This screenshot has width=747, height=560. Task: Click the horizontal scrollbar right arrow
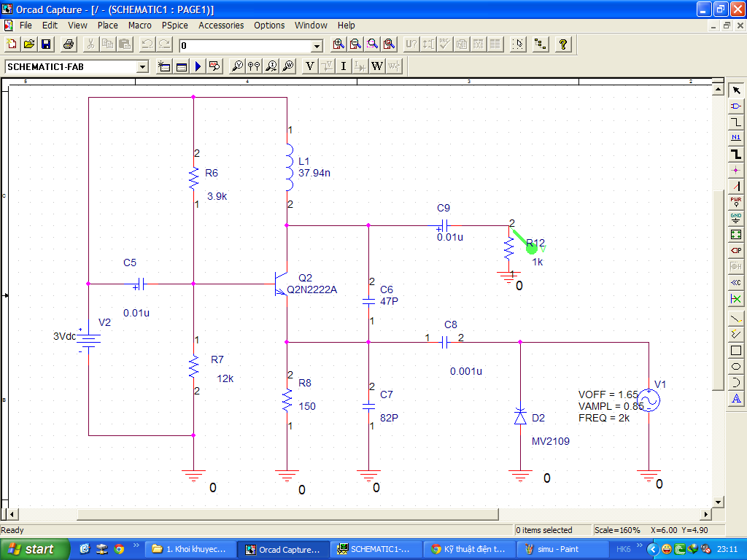(x=706, y=514)
